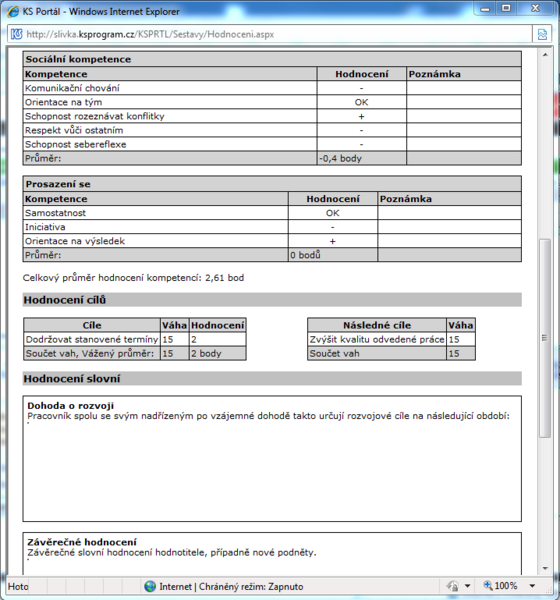Image resolution: width=560 pixels, height=600 pixels.
Task: Click the scroll up arrow
Action: click(x=545, y=55)
